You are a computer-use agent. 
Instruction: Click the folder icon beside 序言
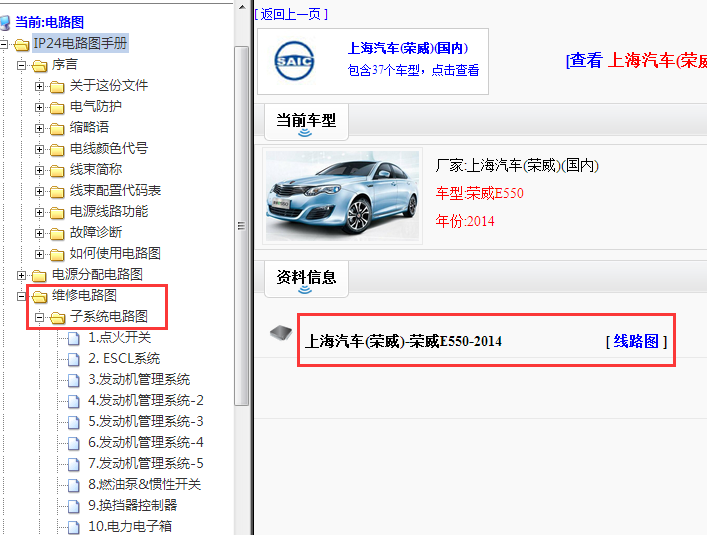pyautogui.click(x=40, y=66)
